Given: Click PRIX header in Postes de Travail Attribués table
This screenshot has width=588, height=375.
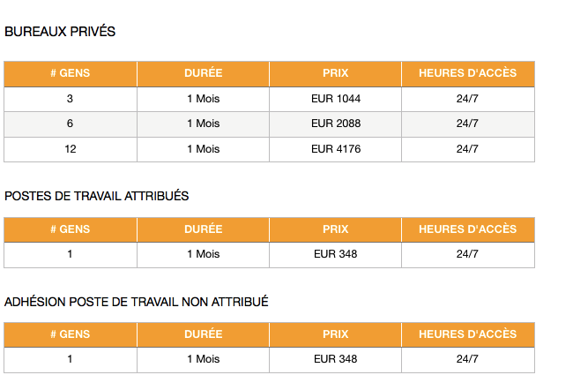Looking at the screenshot, I should [335, 229].
